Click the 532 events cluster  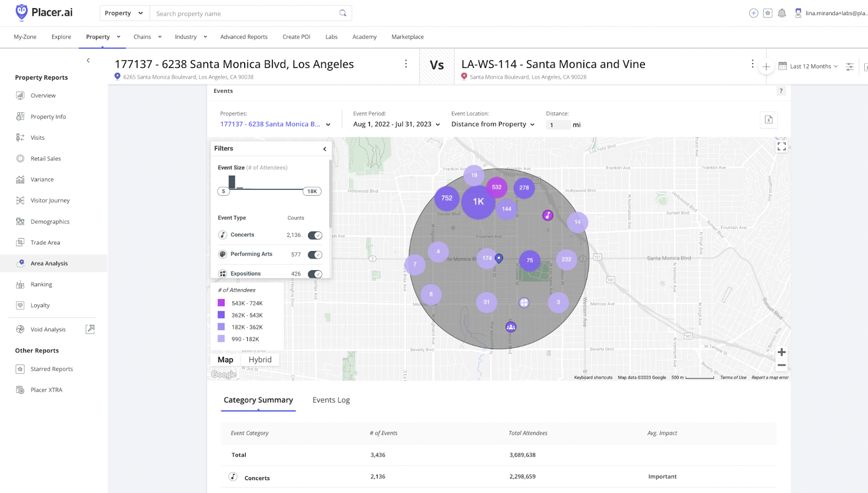click(x=496, y=187)
